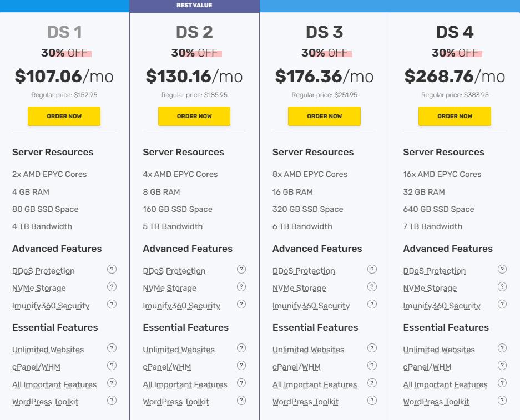
Task: Click cPanel/WHM link under DS 4
Action: (x=427, y=367)
